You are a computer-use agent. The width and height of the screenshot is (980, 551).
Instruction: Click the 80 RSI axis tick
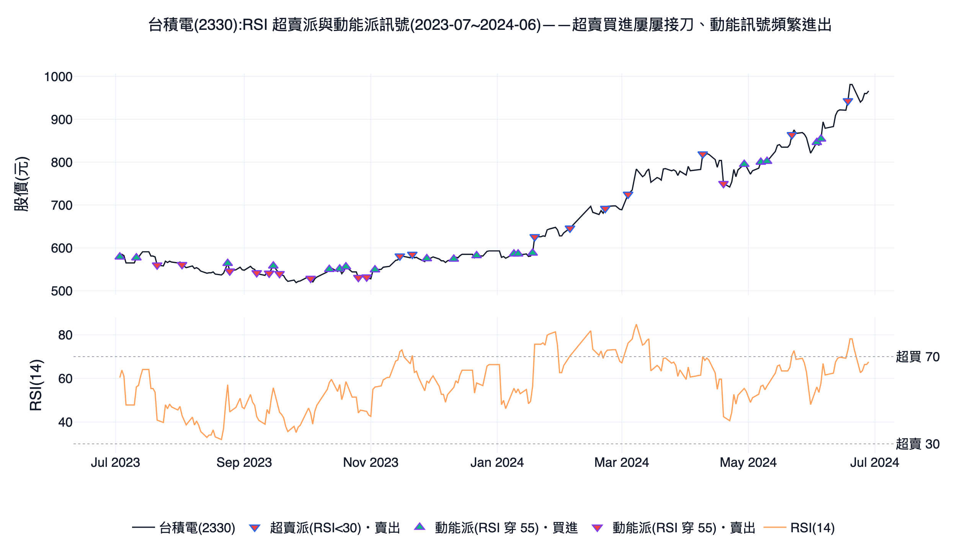coord(65,335)
